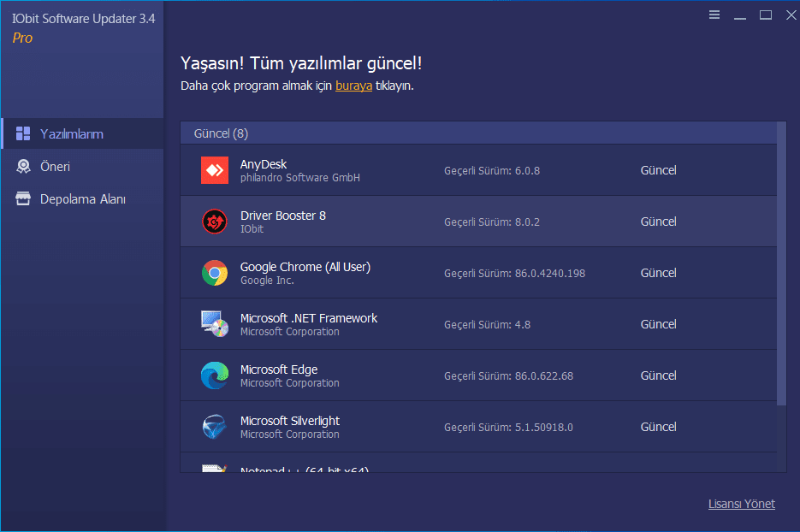Click Güncel status for Google Chrome

tap(658, 273)
